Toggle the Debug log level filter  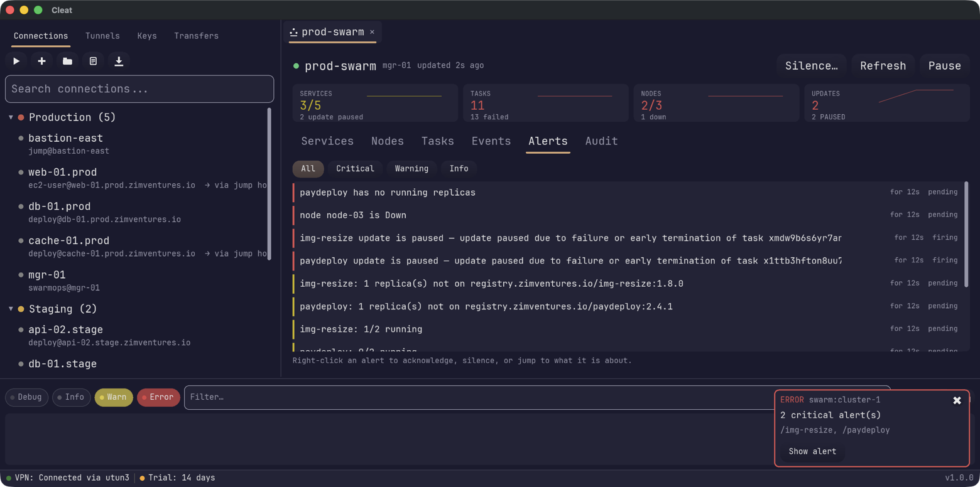[26, 397]
